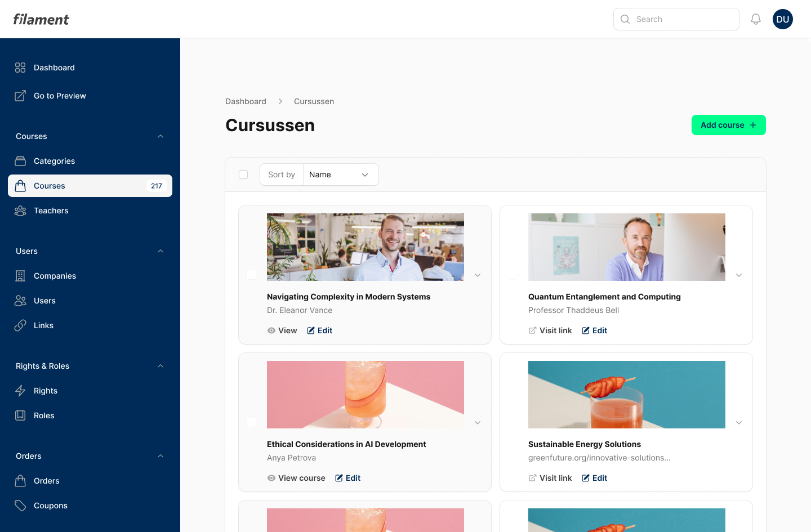Click the filament logo
The image size is (811, 532).
pyautogui.click(x=41, y=19)
